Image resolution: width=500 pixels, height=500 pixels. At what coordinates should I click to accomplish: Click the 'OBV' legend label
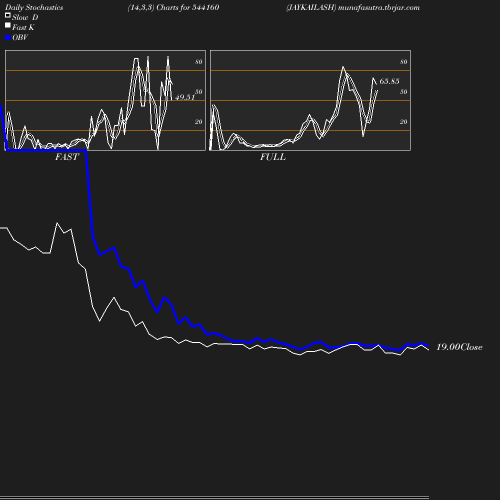point(20,38)
